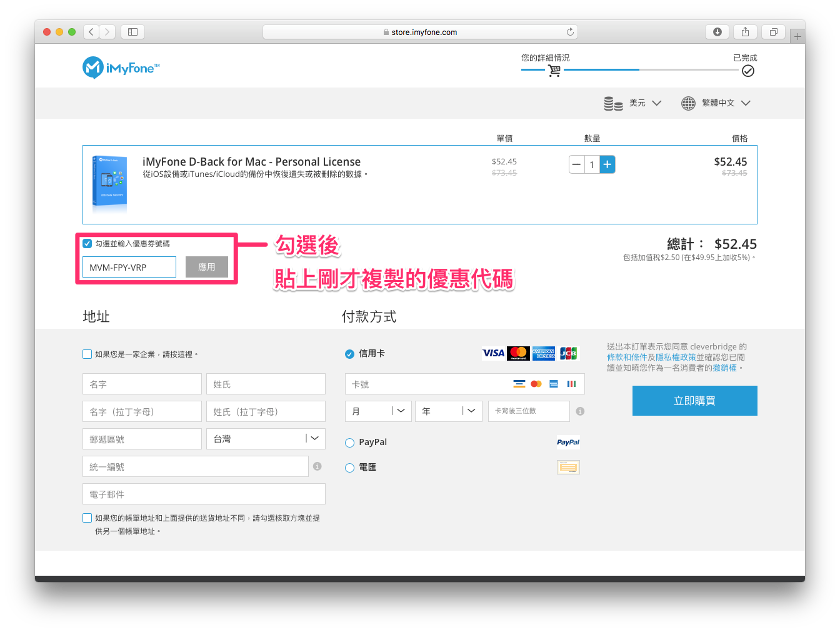Click Safari back navigation arrow
The width and height of the screenshot is (840, 632).
tap(91, 32)
